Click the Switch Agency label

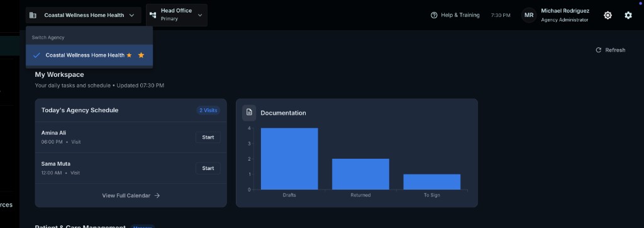[48, 37]
